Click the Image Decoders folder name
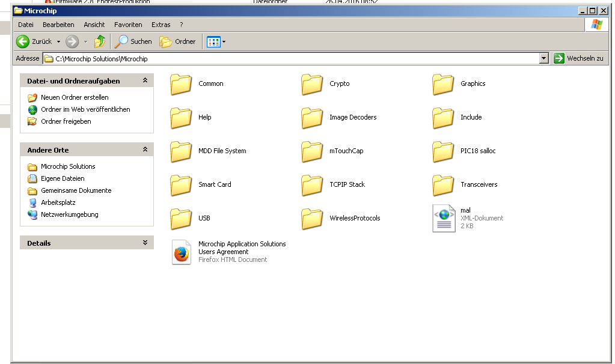The image size is (615, 364). pyautogui.click(x=353, y=117)
